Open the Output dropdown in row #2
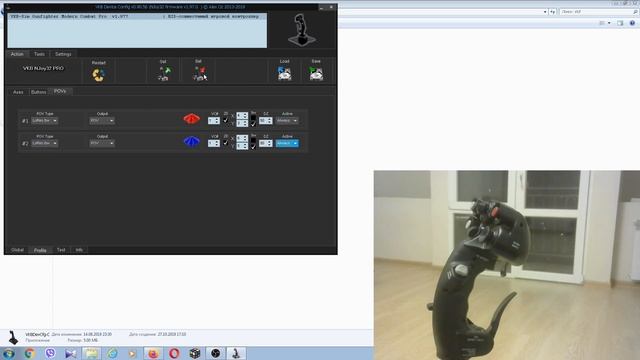640x360 pixels. tap(102, 143)
